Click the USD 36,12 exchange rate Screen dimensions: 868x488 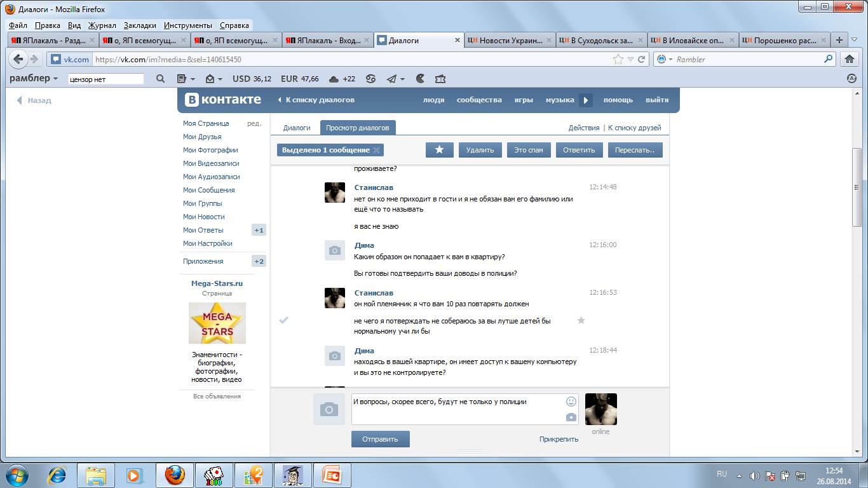pyautogui.click(x=252, y=79)
